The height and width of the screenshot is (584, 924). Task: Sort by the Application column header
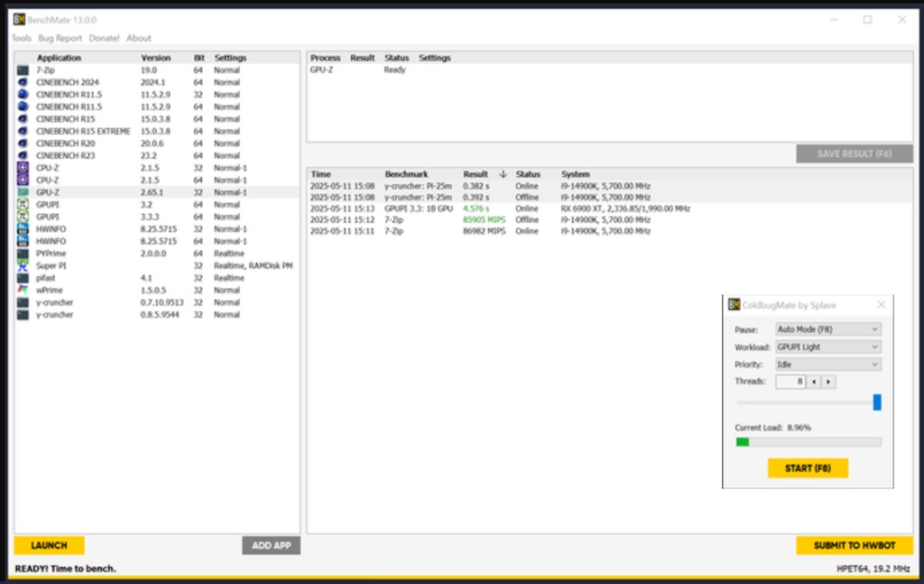tap(59, 58)
